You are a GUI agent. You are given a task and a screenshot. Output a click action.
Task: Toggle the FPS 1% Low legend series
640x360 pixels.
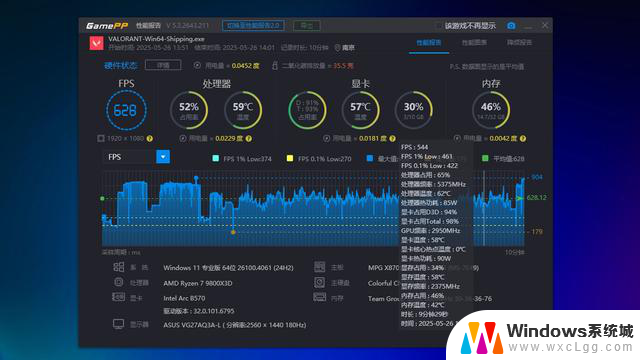pyautogui.click(x=242, y=159)
